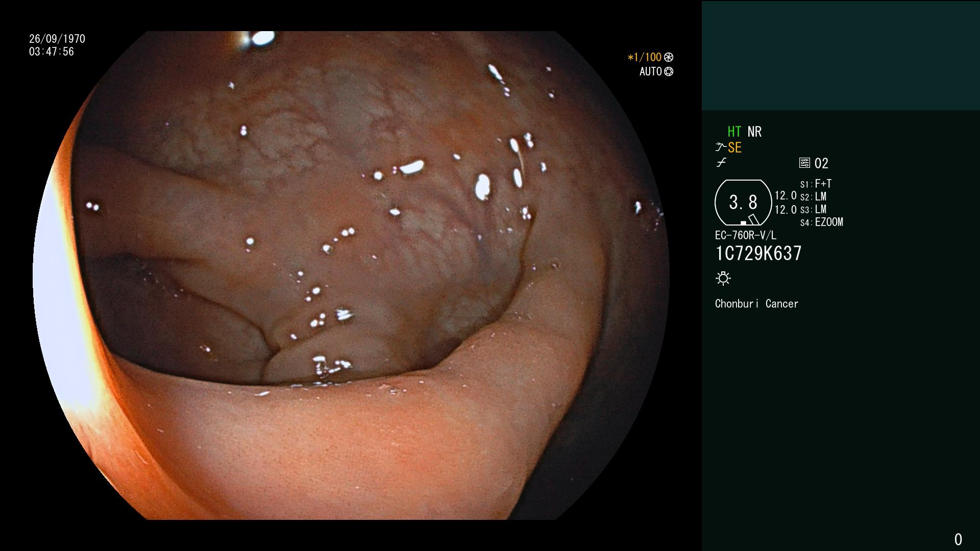Click the Chonburi Cancer facility label

point(757,304)
